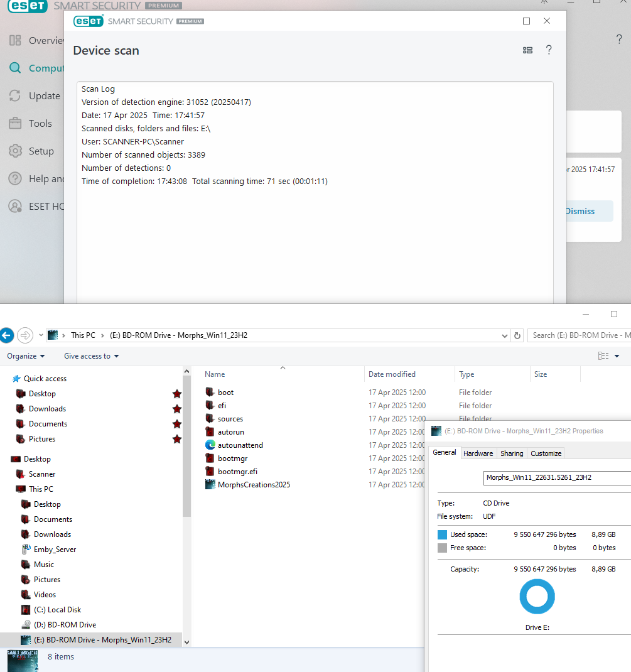Image resolution: width=631 pixels, height=672 pixels.
Task: Select Videos under This PC
Action: (x=45, y=594)
